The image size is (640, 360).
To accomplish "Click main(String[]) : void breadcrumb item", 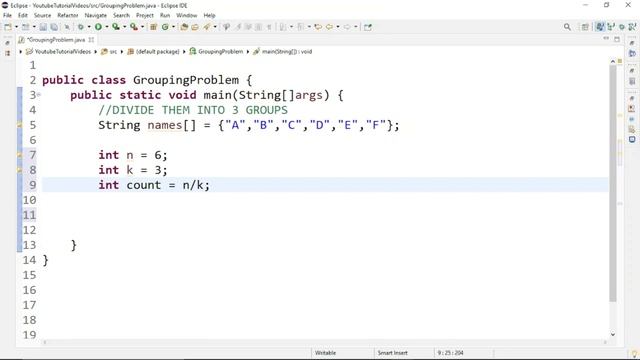I will pyautogui.click(x=287, y=52).
